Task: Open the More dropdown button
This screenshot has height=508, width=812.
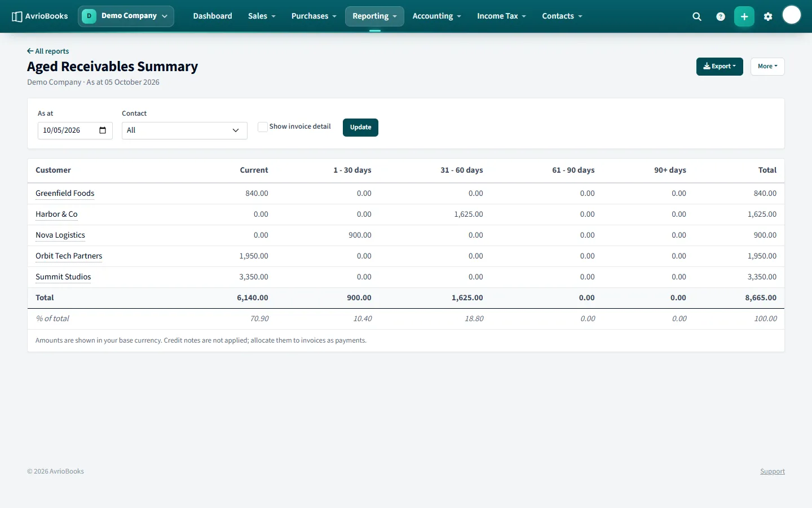Action: pos(767,67)
